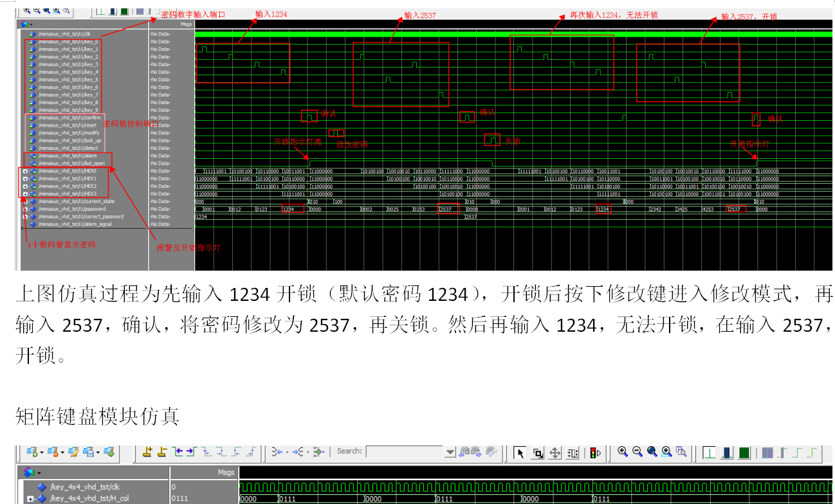Click inside the Search input box
835x504 pixels.
(404, 452)
